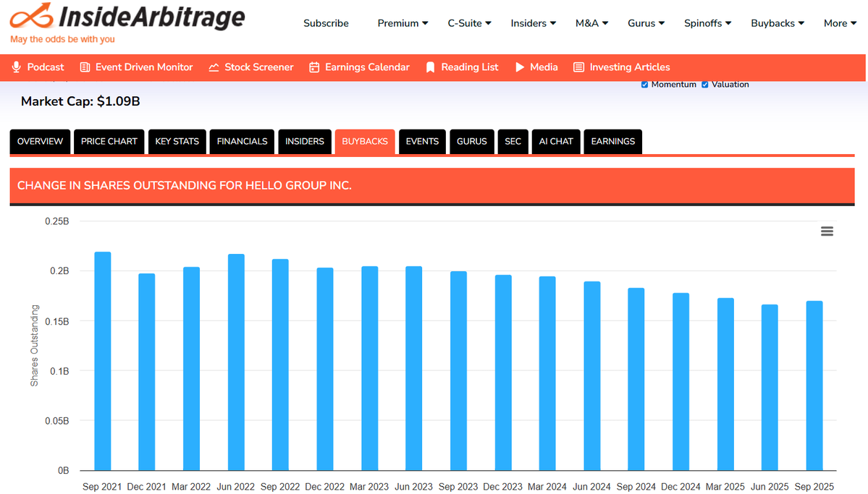Toggle the Momentum checkbox

tap(644, 85)
